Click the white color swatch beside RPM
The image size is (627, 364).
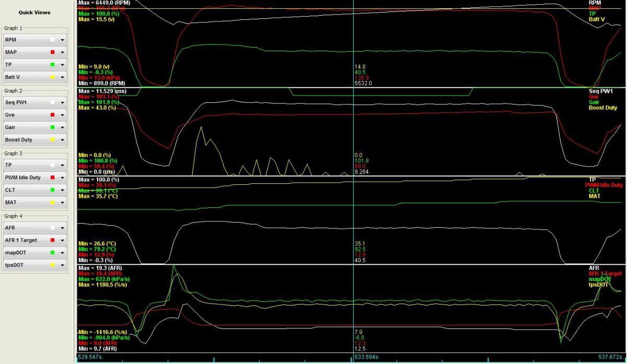tap(53, 40)
